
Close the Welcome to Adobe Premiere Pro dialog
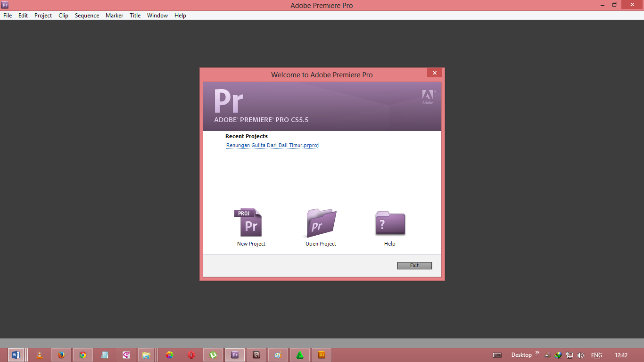434,73
